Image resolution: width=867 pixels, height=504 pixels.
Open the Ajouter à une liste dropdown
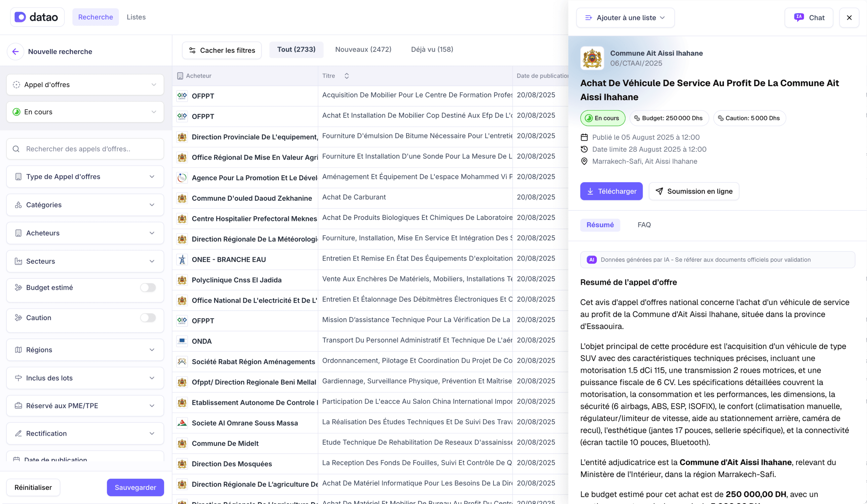click(625, 17)
